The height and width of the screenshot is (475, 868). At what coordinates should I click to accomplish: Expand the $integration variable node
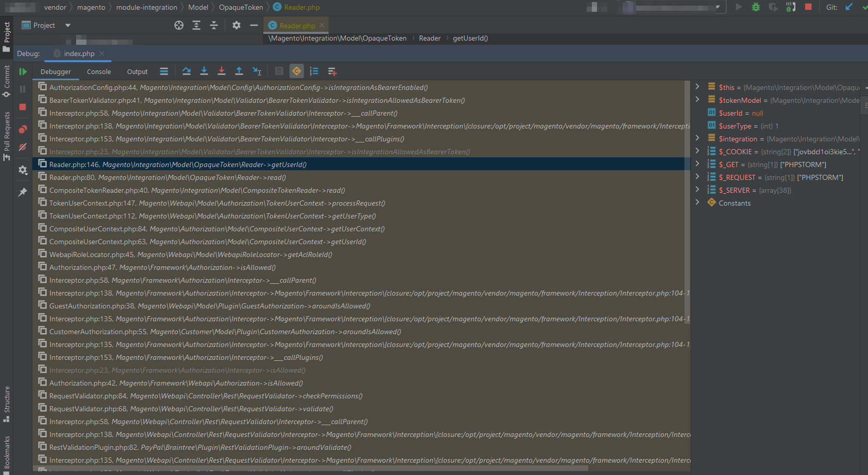coord(697,138)
